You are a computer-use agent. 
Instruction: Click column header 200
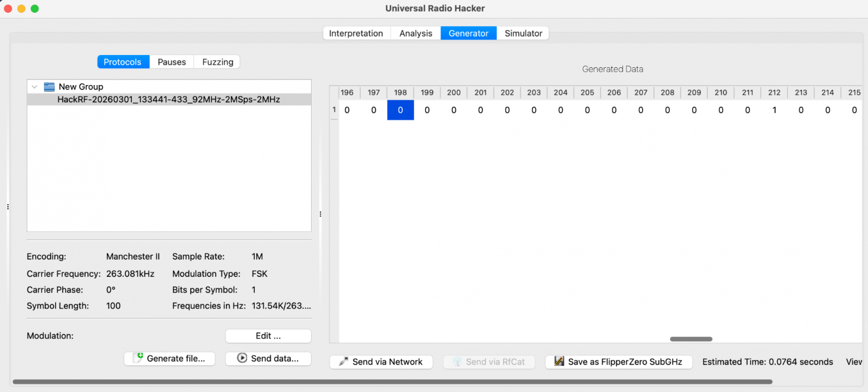(x=454, y=92)
